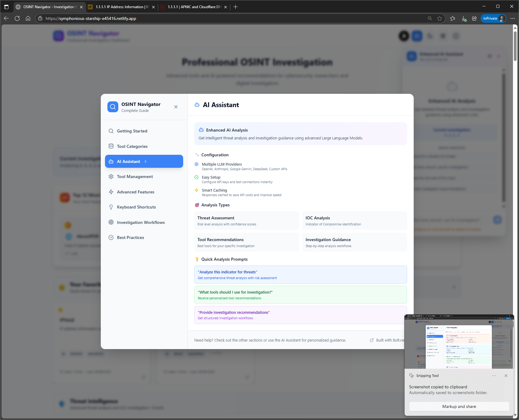Switch to the 1.1.1.1 IP Address Information tab
The height and width of the screenshot is (420, 519).
coord(122,7)
